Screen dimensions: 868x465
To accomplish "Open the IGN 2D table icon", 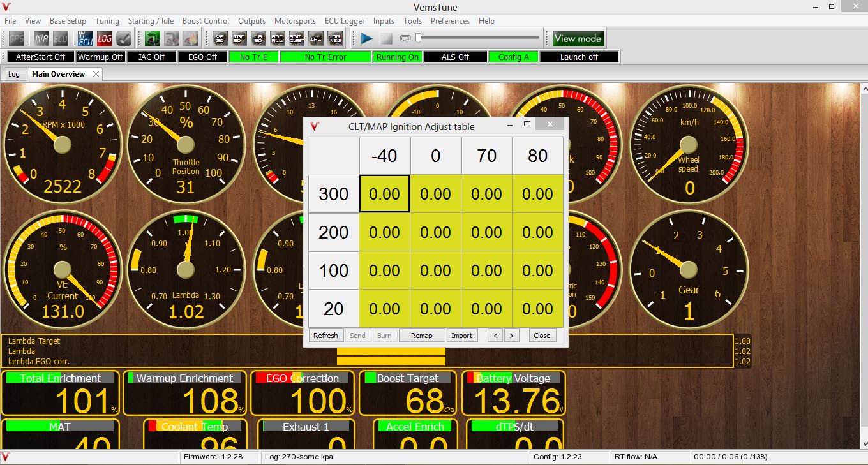I will [239, 38].
